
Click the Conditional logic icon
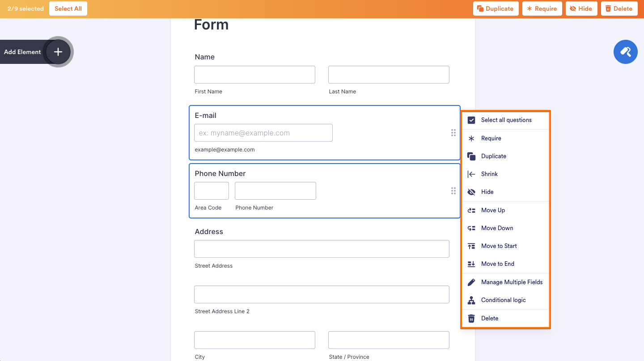[471, 300]
